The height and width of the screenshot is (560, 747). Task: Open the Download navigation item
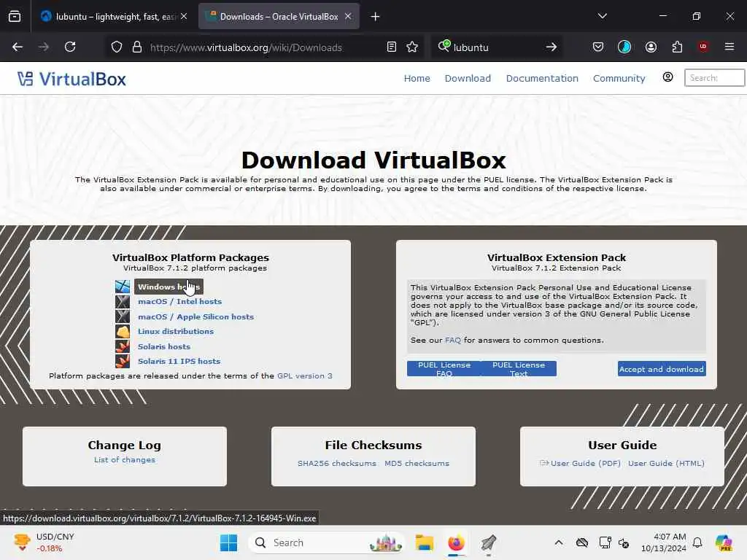click(x=468, y=78)
